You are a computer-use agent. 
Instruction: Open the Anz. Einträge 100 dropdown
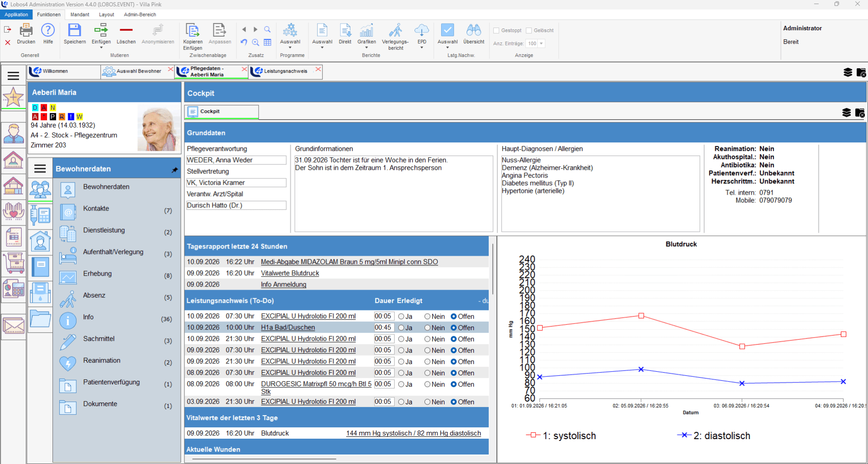click(x=541, y=43)
